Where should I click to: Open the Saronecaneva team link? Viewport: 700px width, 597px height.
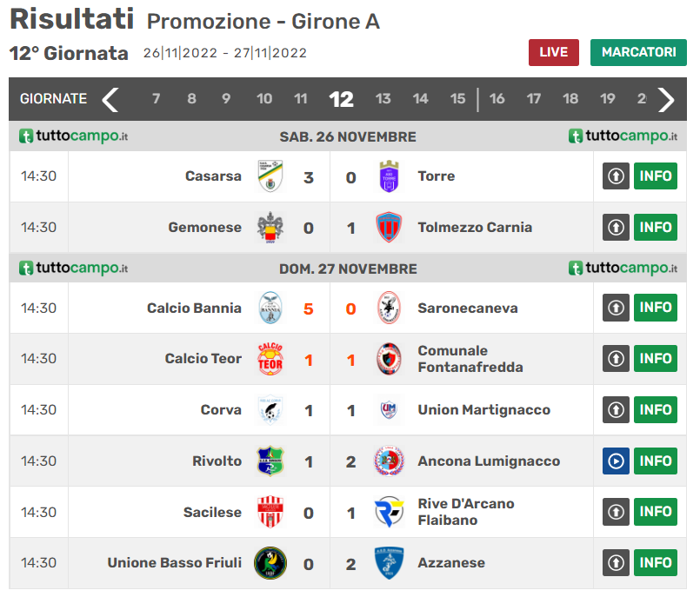(x=467, y=308)
